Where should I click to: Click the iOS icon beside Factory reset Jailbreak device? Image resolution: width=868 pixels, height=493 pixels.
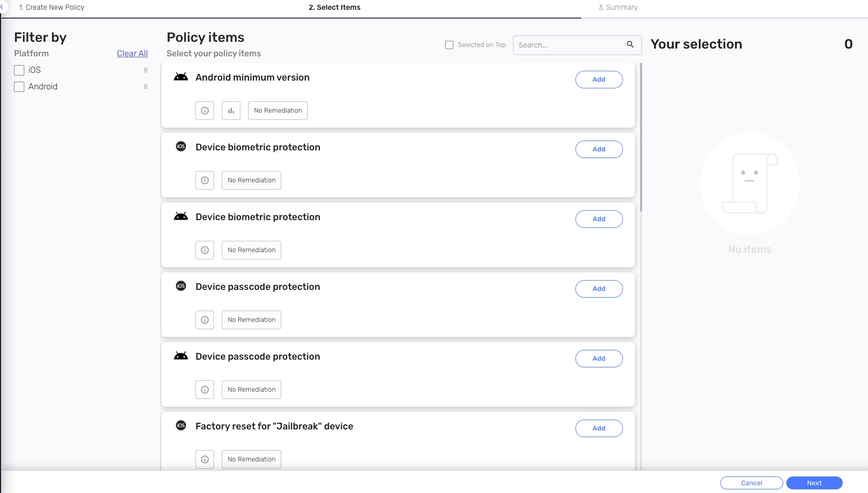pos(181,425)
